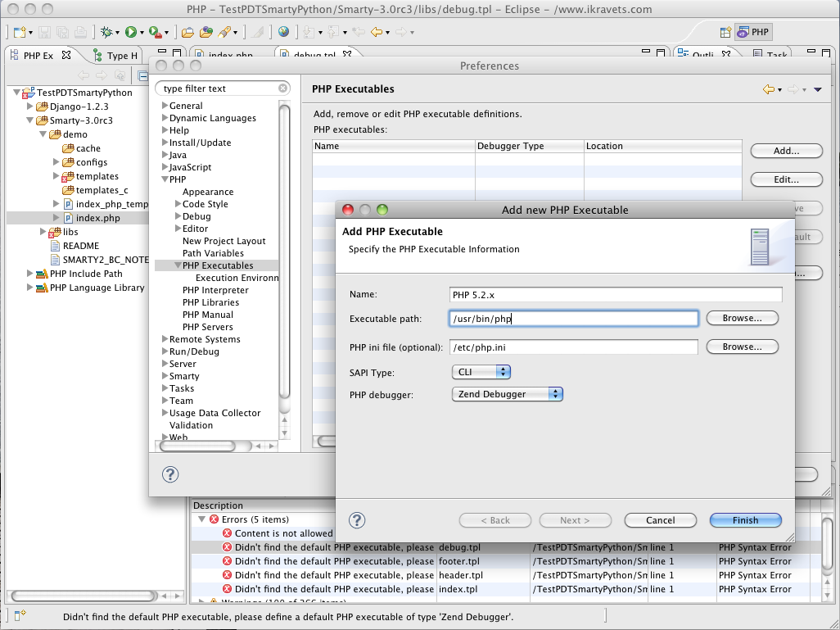Click error icon of footer.tpl problem row
The height and width of the screenshot is (630, 840).
pyautogui.click(x=227, y=561)
